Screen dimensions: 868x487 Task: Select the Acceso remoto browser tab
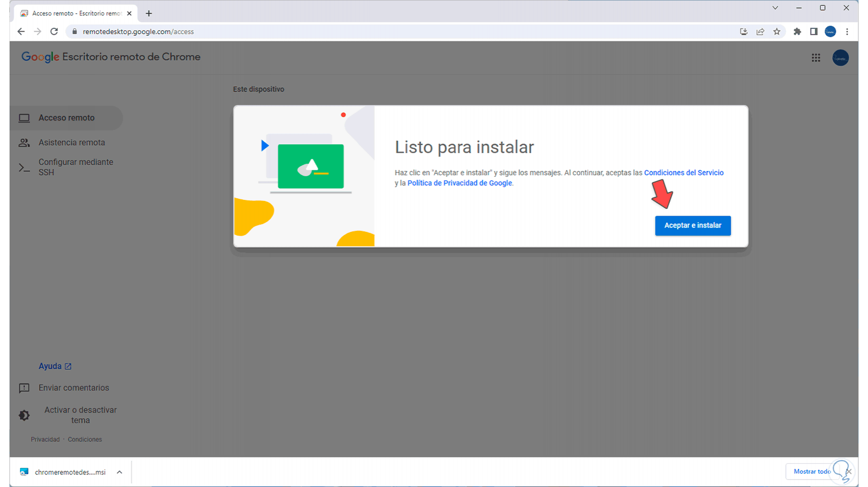(x=76, y=14)
